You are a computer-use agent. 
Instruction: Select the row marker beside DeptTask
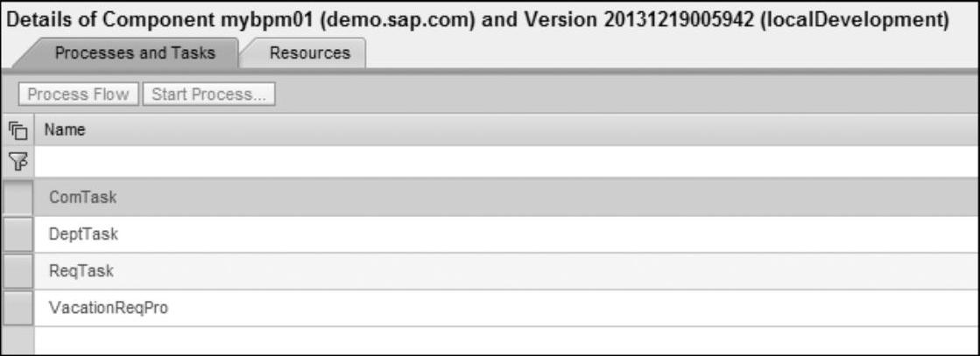click(x=18, y=234)
